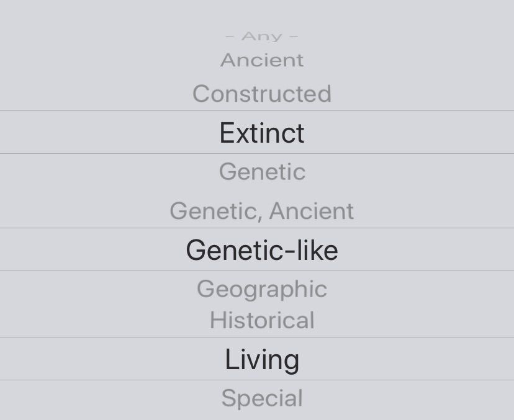Choose Ancient in the picker list
The width and height of the screenshot is (514, 420).
click(x=261, y=60)
